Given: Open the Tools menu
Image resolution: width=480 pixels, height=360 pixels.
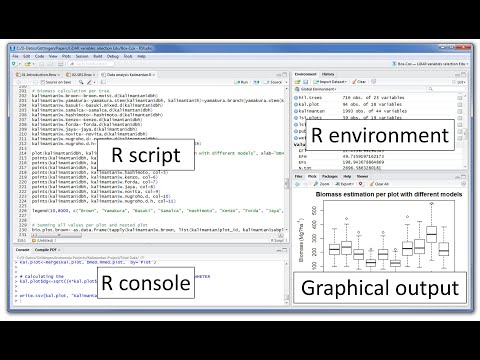Looking at the screenshot, I should click(128, 56).
